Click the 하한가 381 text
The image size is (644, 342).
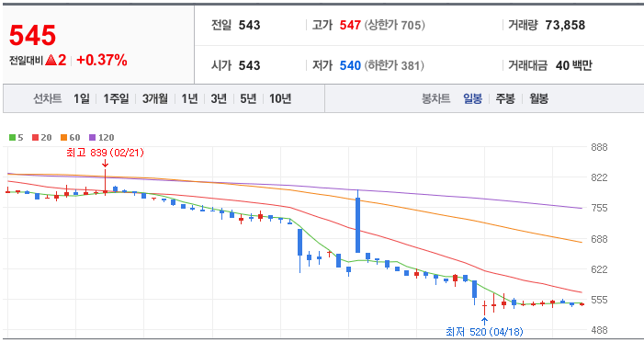pos(394,65)
